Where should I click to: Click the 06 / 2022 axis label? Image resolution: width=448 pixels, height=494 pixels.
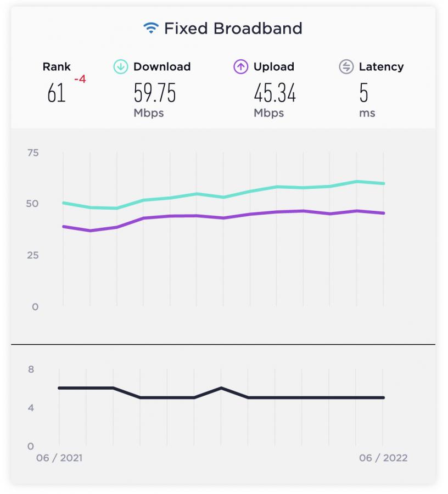click(x=383, y=458)
